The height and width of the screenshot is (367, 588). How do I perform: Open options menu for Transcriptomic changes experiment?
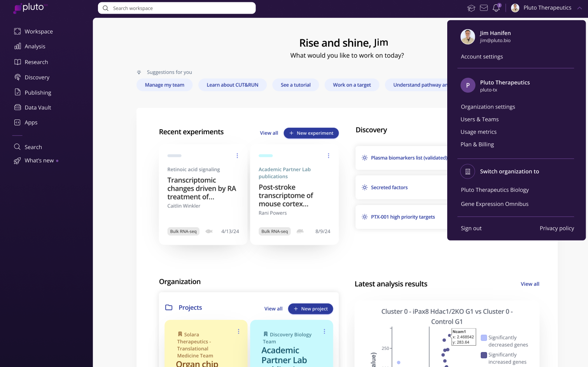pos(237,156)
